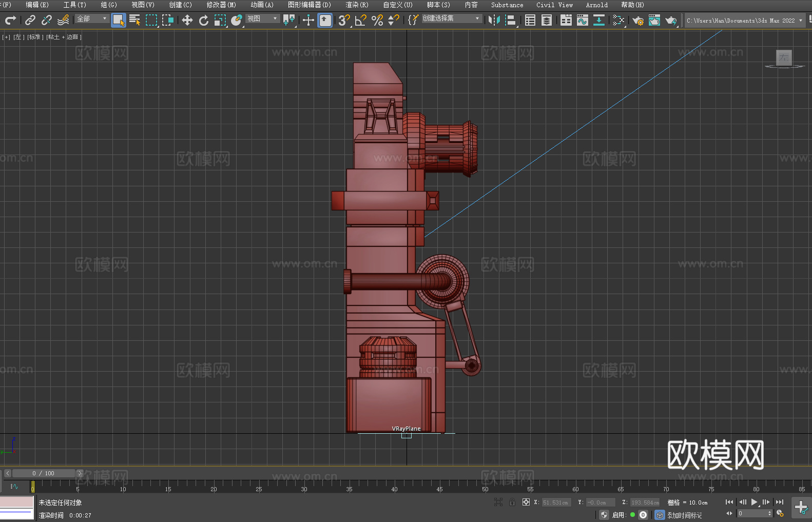Click the [标准] viewport shading label
Viewport: 812px width, 522px height.
pos(35,37)
